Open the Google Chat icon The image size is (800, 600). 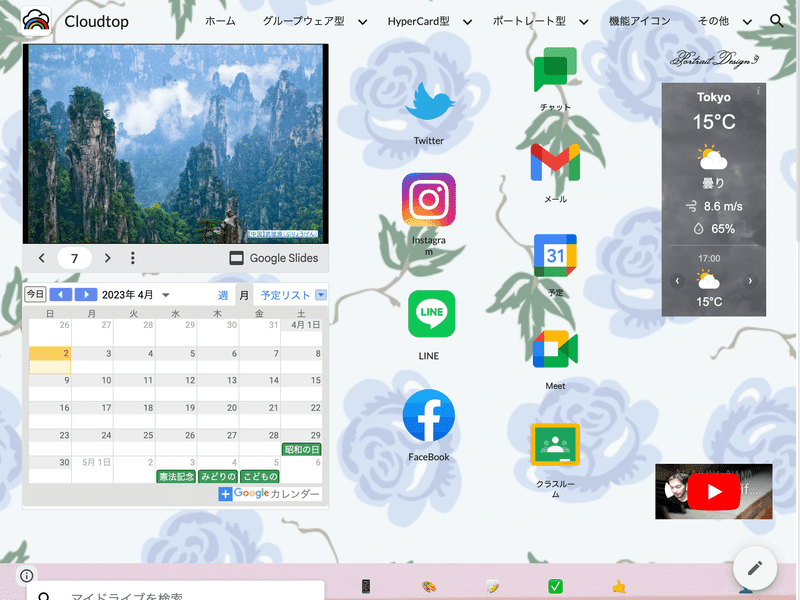555,70
